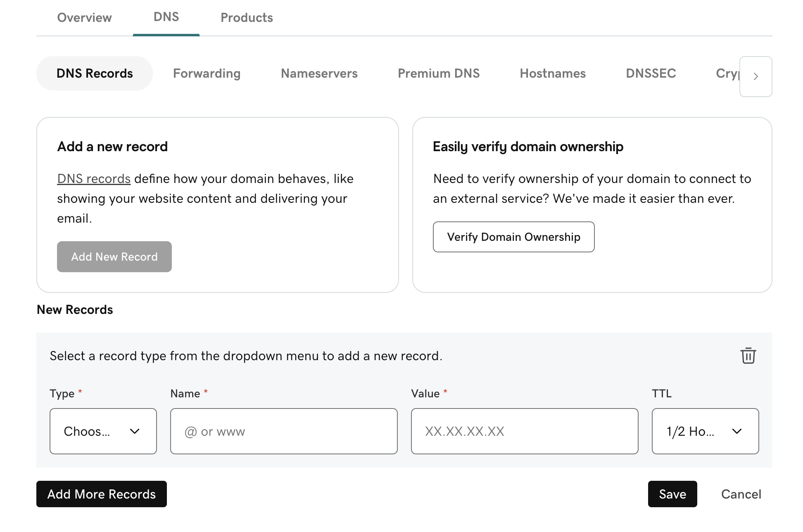Click the TTL dropdown chevron
803x532 pixels.
(736, 431)
